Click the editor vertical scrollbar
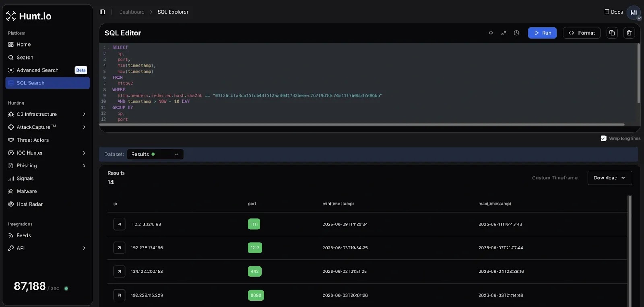Viewport: 644px width, 307px height. tap(638, 73)
